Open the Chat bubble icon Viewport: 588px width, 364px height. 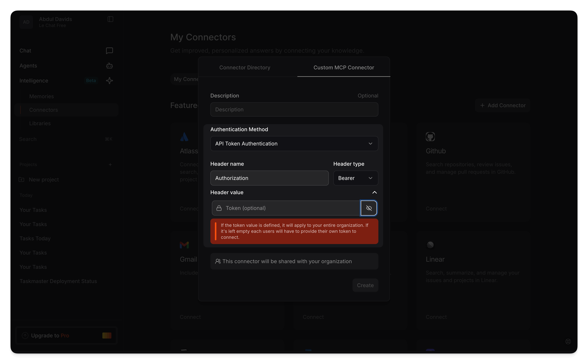click(109, 51)
